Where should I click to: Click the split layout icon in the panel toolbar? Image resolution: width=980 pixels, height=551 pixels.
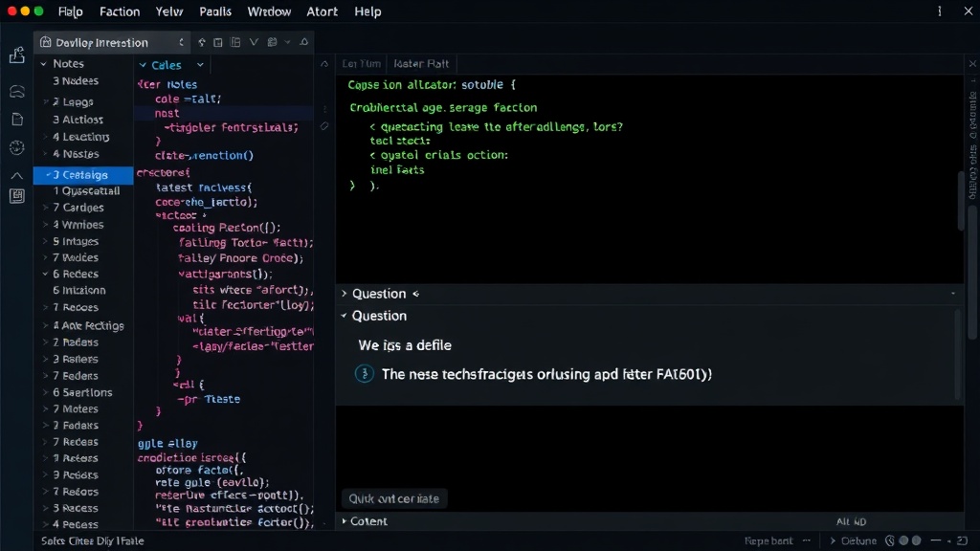click(x=235, y=42)
